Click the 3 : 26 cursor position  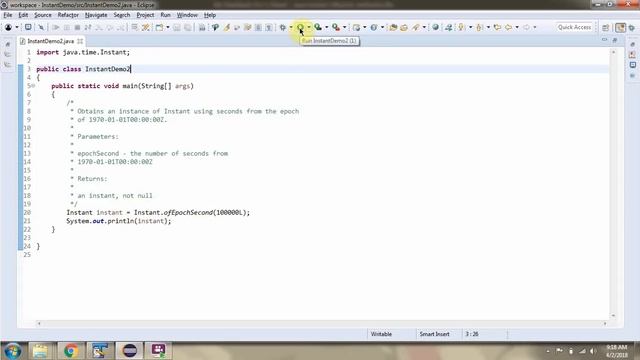tap(472, 334)
